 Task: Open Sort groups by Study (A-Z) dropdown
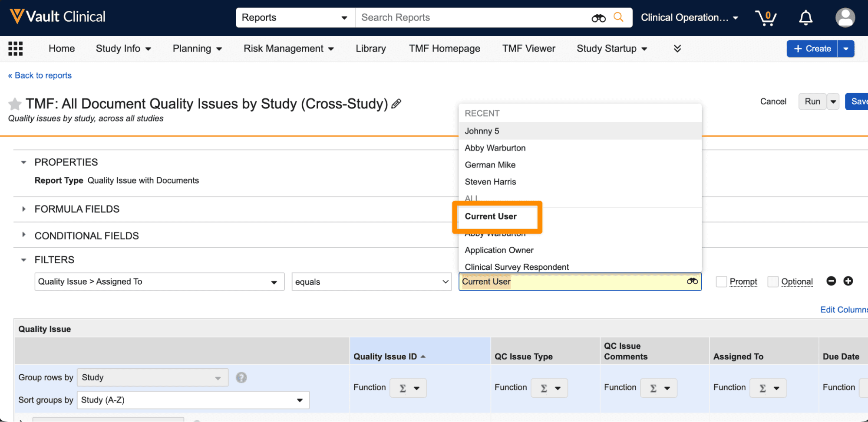click(193, 400)
